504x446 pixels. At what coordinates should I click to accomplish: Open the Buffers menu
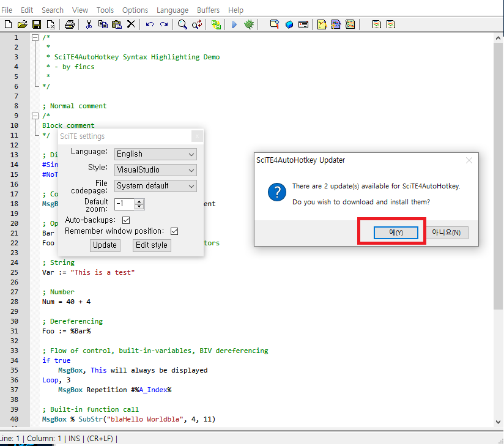tap(209, 10)
